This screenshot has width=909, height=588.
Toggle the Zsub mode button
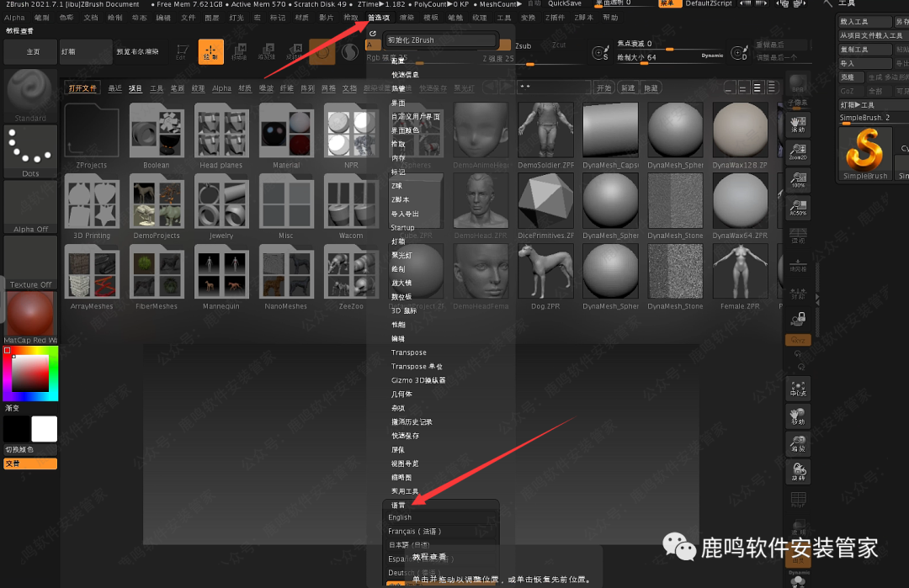(523, 45)
